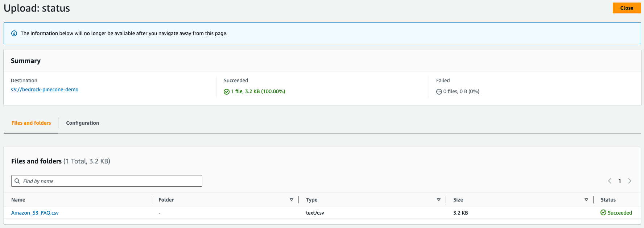Viewport: 644px width, 228px height.
Task: Click the green success checkmark in Summary
Action: pos(227,92)
